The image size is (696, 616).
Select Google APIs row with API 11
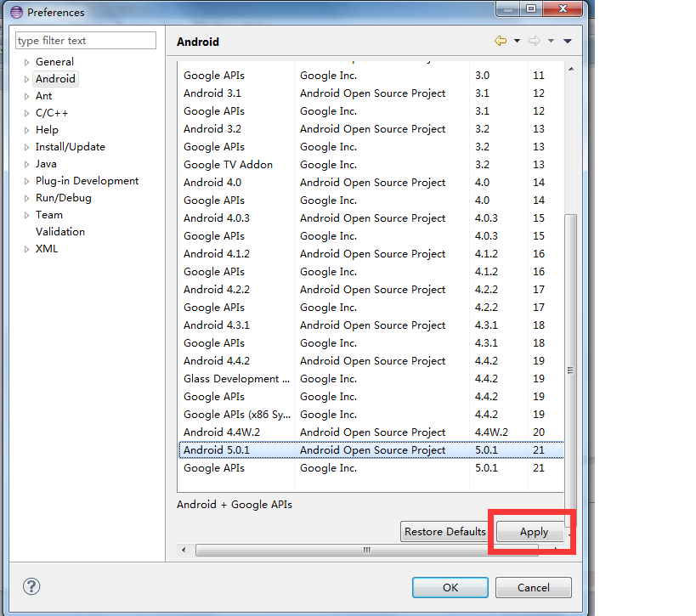(x=371, y=76)
